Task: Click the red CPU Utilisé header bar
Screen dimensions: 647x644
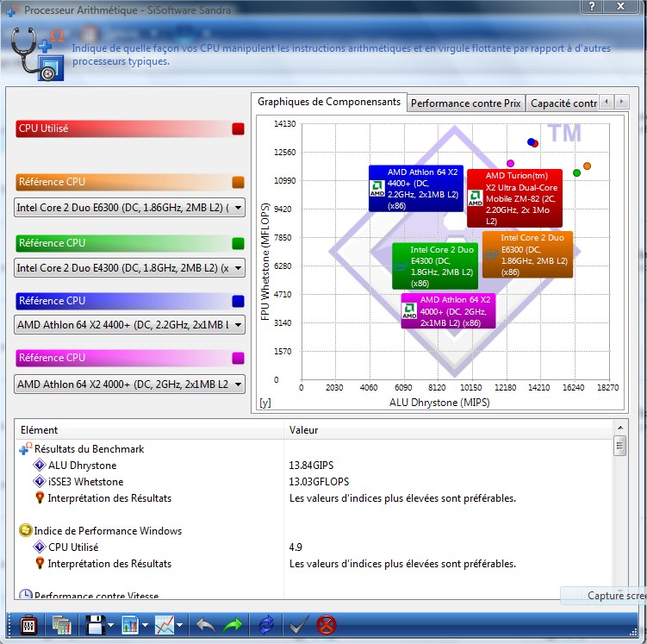Action: pos(130,128)
